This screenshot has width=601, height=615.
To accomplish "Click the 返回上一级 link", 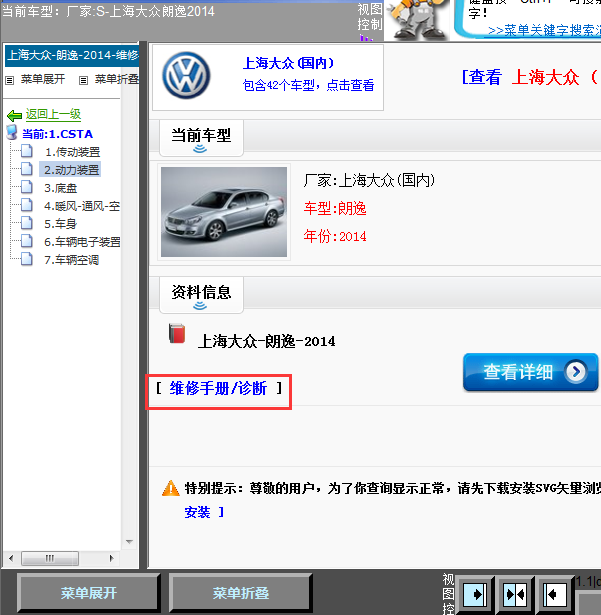I will (x=53, y=114).
